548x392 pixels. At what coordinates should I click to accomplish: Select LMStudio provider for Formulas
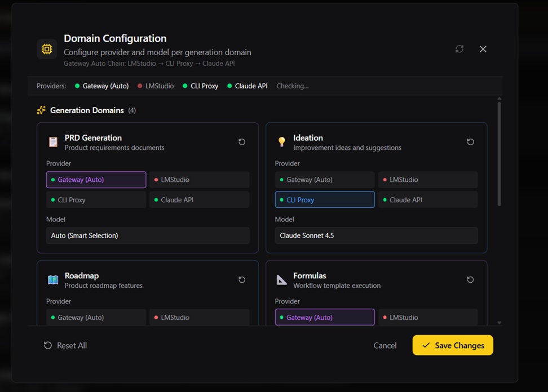[428, 318]
